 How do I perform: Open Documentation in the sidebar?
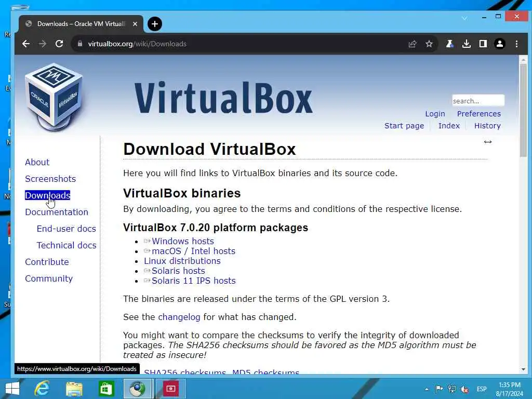click(x=57, y=212)
